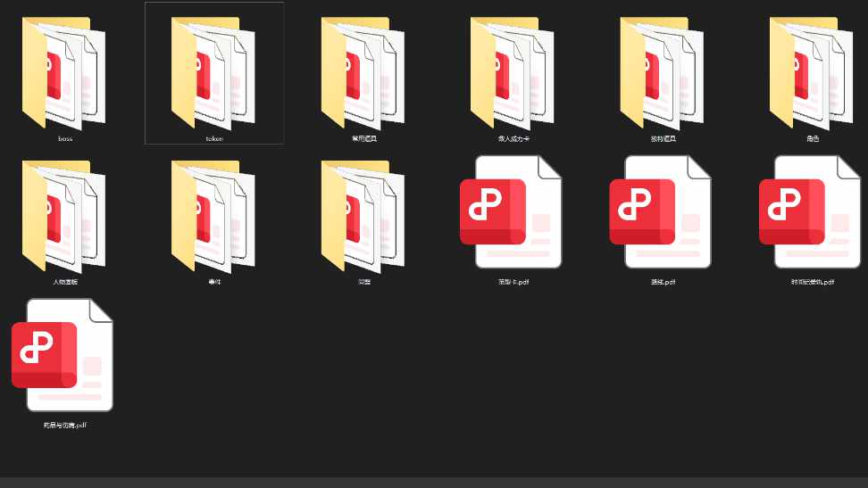The image size is (868, 488).
Task: Open the 时间记录纸.pdf file icon
Action: coord(812,212)
